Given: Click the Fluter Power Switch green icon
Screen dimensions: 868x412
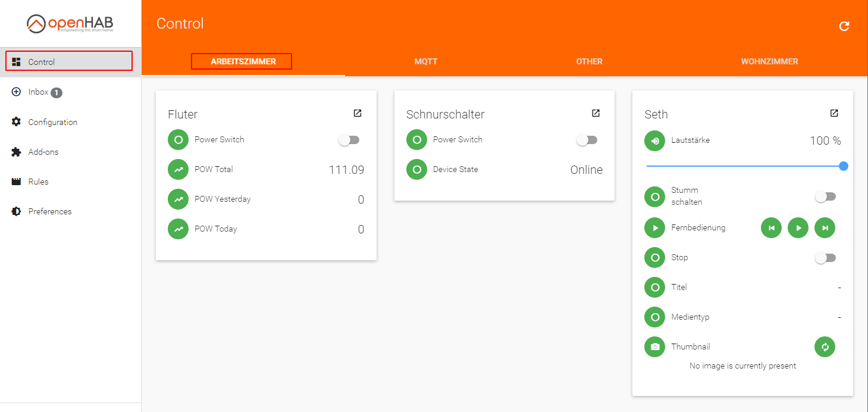Looking at the screenshot, I should (178, 140).
